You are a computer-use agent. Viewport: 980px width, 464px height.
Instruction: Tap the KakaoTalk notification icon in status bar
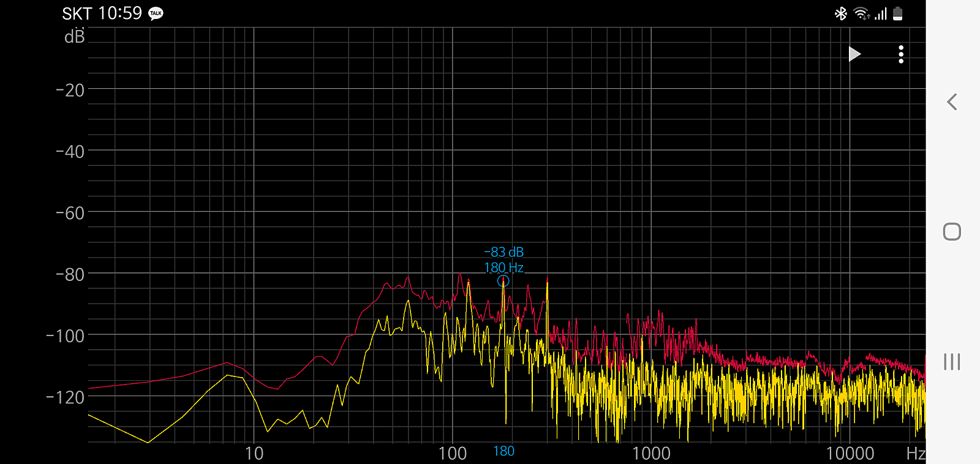pyautogui.click(x=156, y=13)
